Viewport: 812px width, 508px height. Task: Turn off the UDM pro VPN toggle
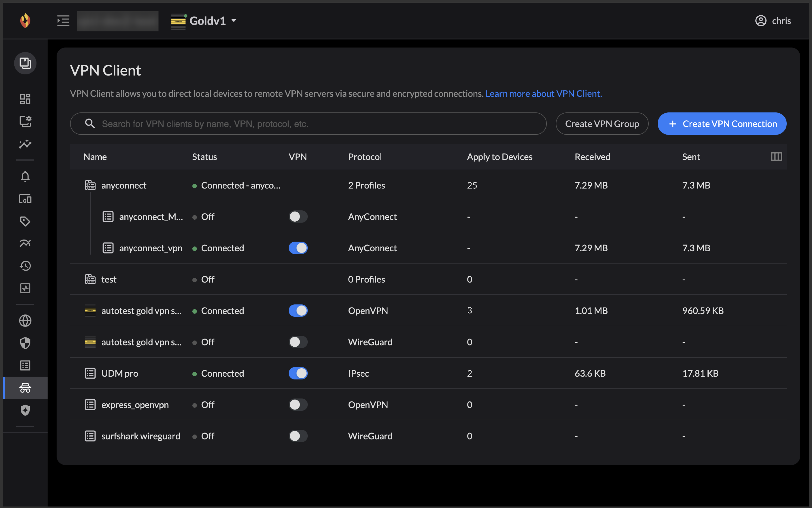(298, 373)
